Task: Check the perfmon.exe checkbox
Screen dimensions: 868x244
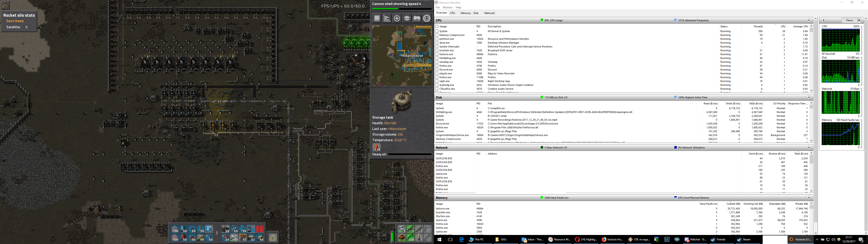Action: [x=437, y=39]
